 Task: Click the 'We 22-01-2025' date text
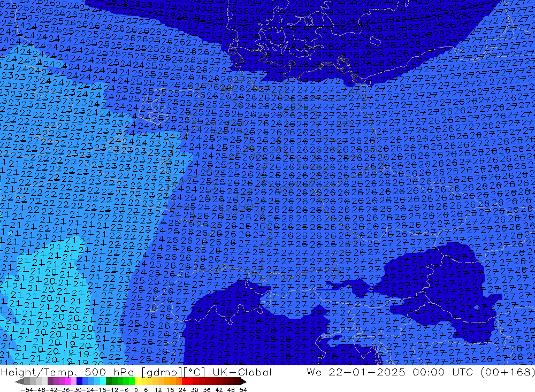click(x=356, y=372)
